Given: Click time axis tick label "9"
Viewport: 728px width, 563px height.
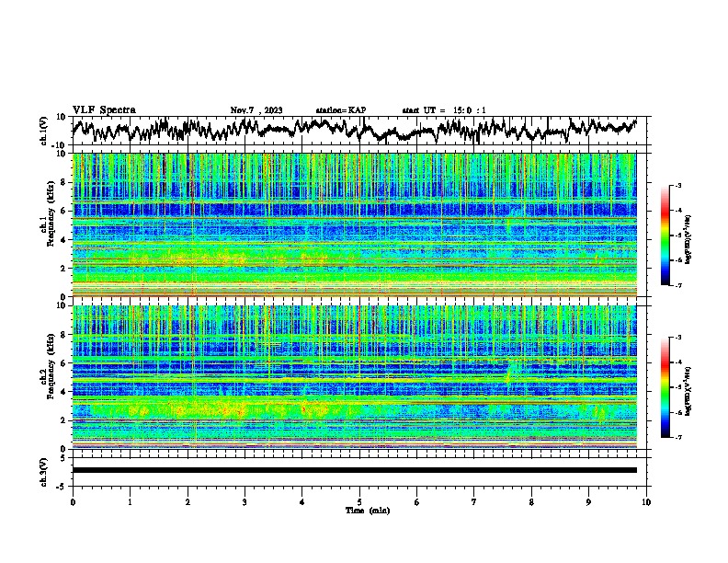Looking at the screenshot, I should point(588,502).
